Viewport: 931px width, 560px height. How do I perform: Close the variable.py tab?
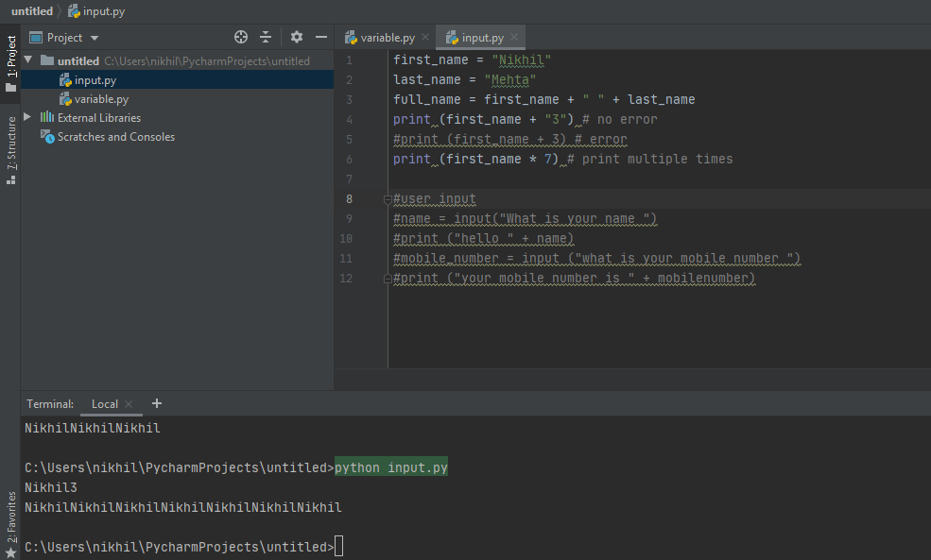click(425, 37)
